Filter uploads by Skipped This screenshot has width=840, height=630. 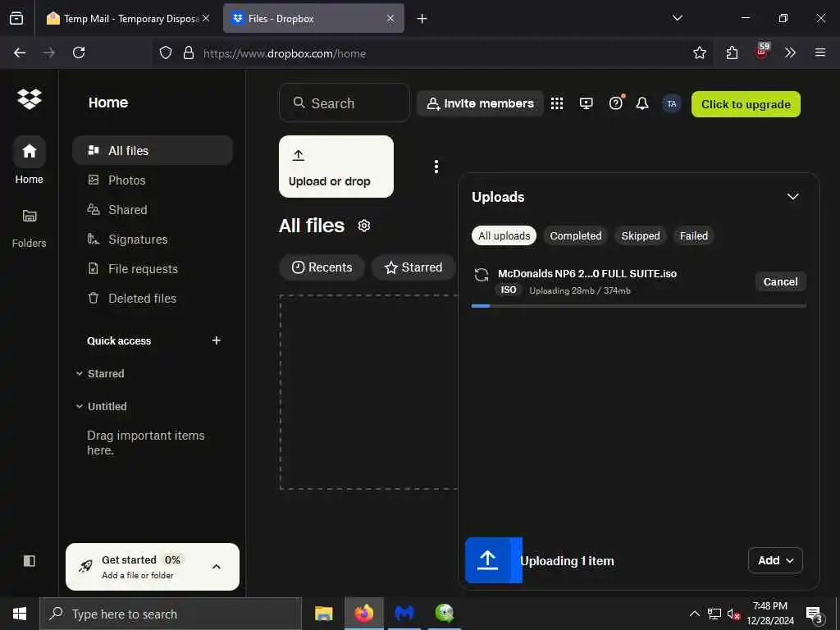pos(640,235)
